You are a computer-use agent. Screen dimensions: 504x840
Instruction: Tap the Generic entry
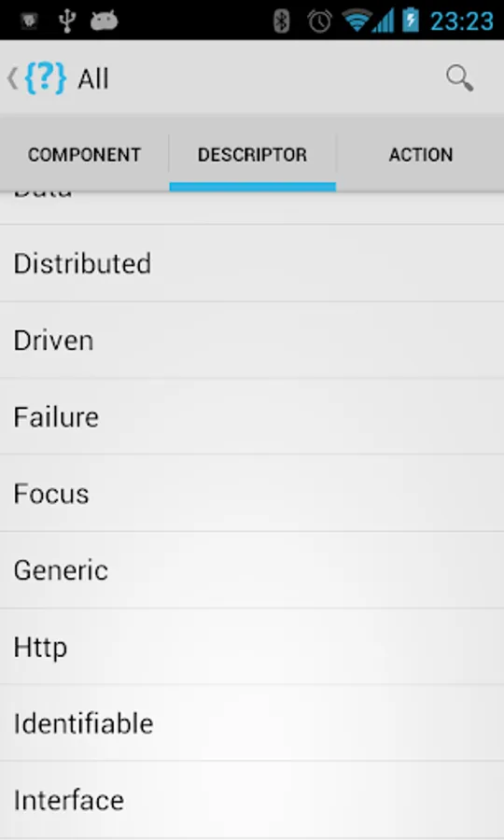click(x=252, y=569)
